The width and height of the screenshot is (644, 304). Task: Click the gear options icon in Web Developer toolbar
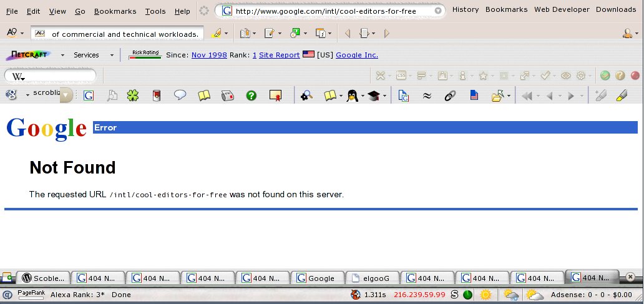coord(581,76)
